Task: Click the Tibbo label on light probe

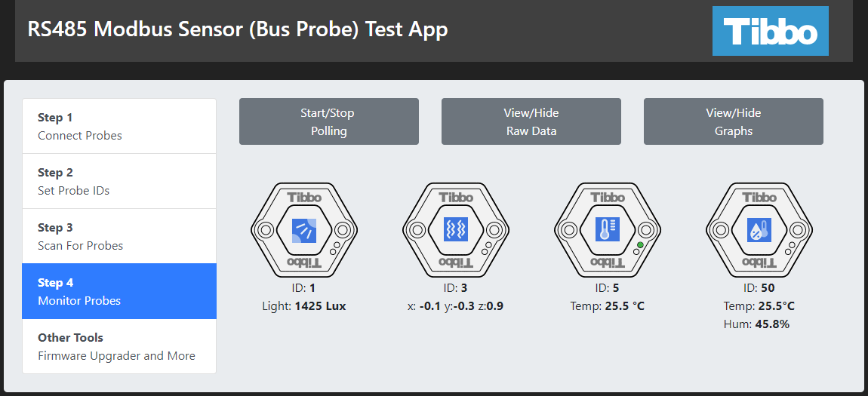Action: pos(303,198)
